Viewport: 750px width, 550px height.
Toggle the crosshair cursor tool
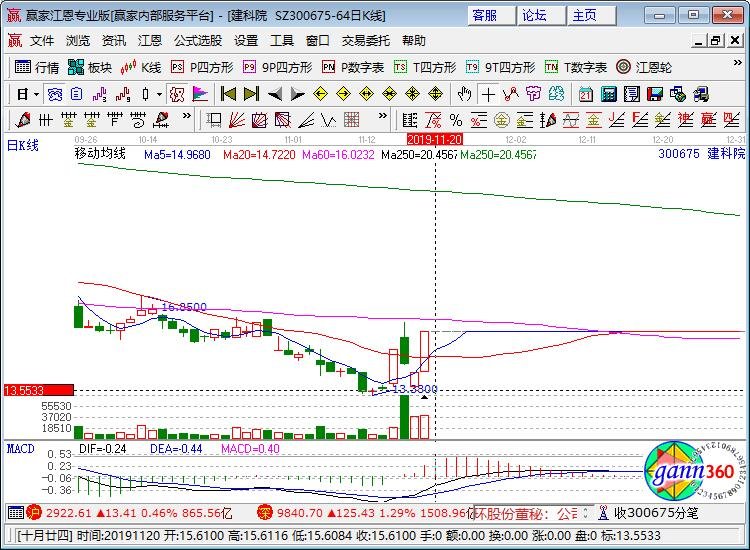click(x=488, y=94)
